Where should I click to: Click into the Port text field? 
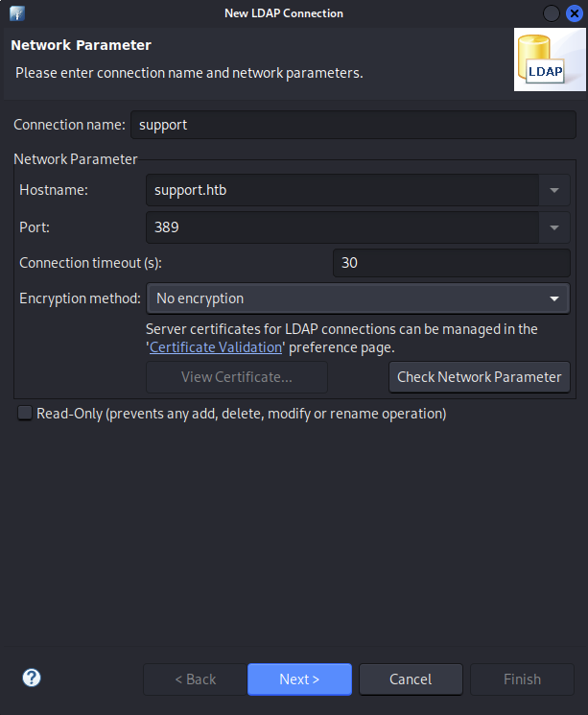pyautogui.click(x=342, y=227)
